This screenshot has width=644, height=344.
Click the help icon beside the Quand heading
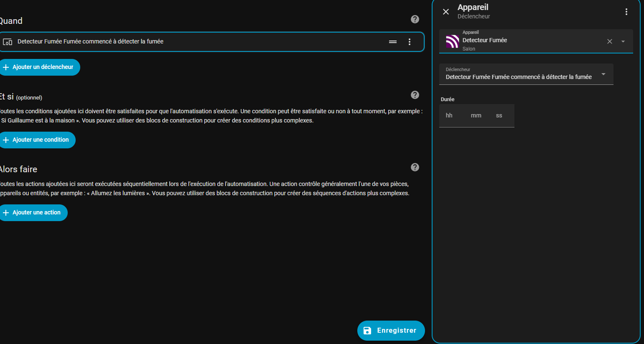pyautogui.click(x=415, y=19)
